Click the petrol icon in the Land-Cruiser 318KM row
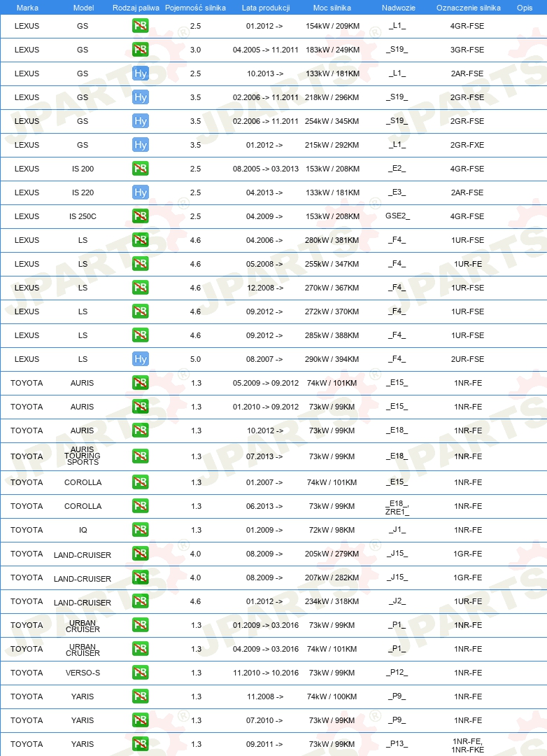547x756 pixels. [x=140, y=601]
